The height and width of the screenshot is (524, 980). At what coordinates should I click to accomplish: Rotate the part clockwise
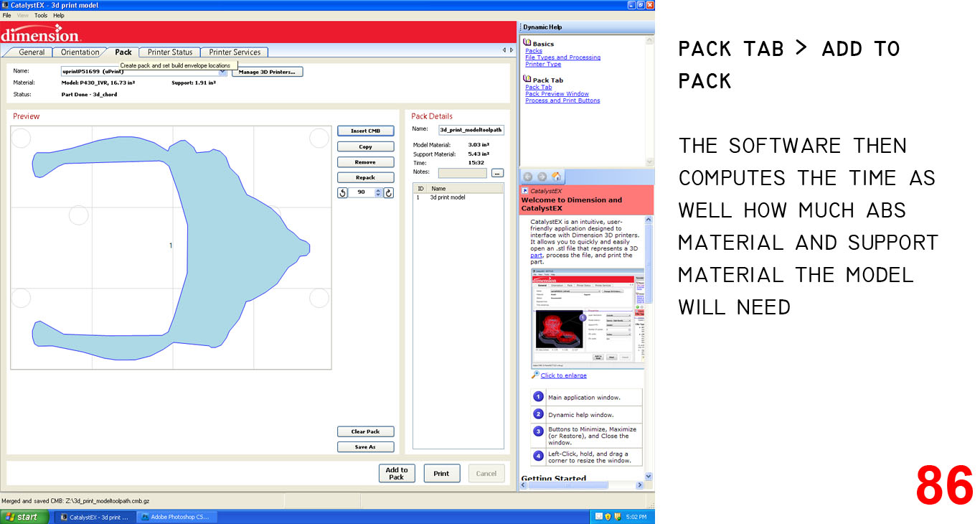point(389,192)
